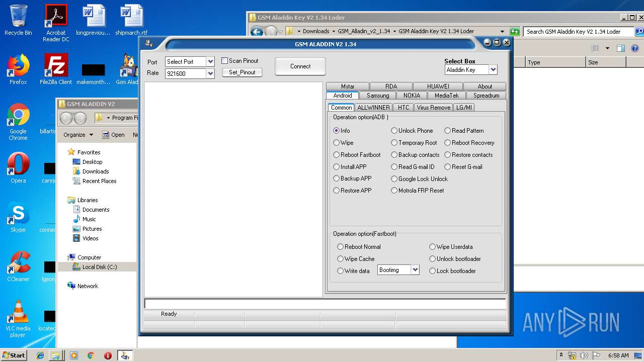644x362 pixels.
Task: Open Start menu
Action: pos(14,355)
